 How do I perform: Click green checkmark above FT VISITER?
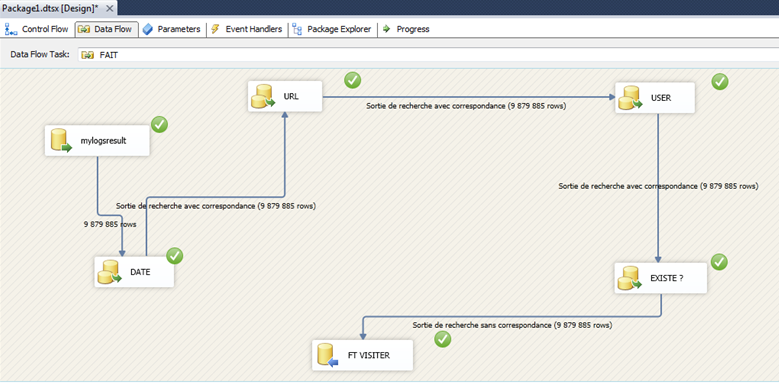click(443, 339)
